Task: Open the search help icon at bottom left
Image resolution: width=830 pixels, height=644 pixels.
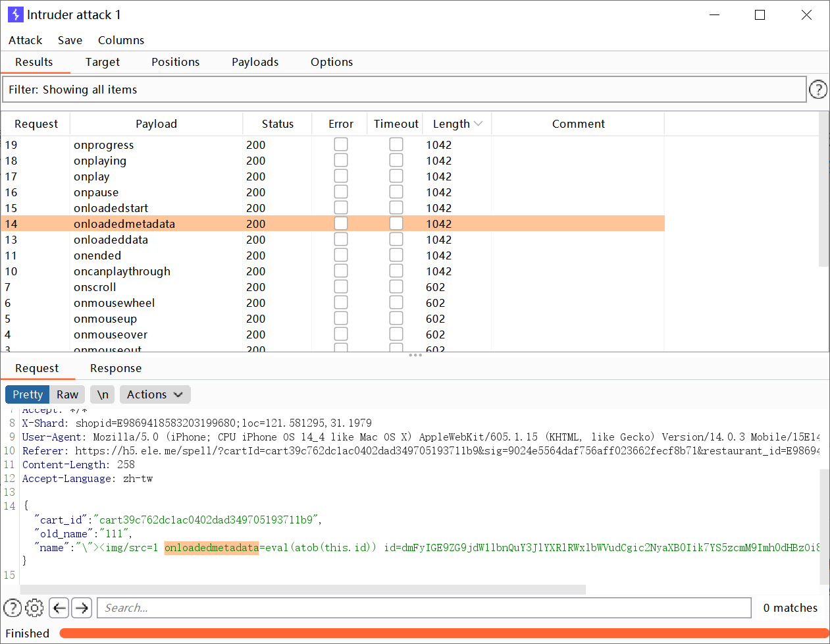Action: click(x=13, y=607)
